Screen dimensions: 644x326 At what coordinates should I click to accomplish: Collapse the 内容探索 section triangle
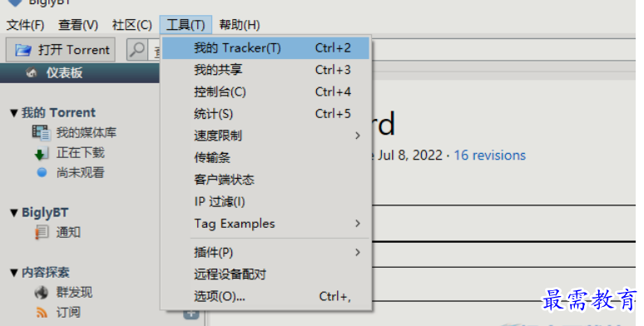click(14, 273)
